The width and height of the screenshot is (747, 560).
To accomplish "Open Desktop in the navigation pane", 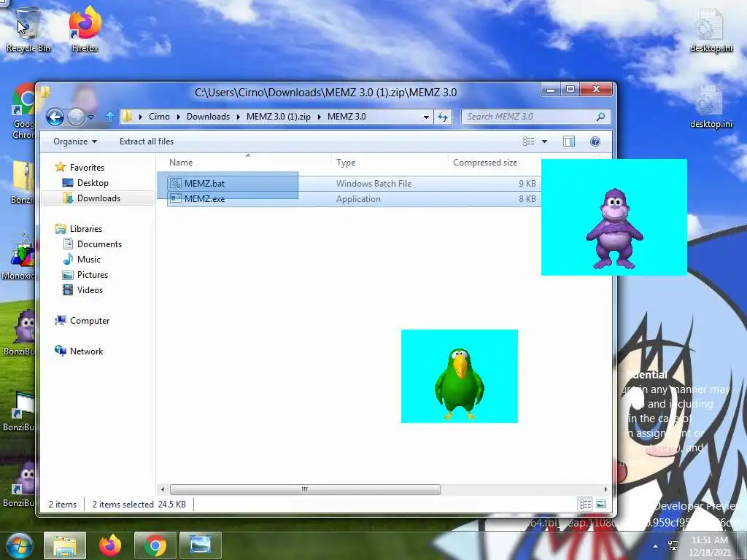I will [x=93, y=183].
